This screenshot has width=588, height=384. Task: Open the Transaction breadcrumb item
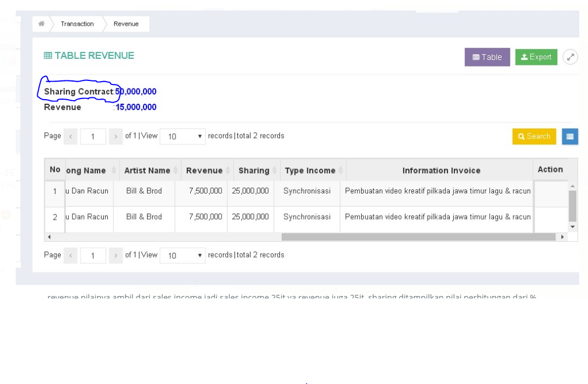[77, 24]
